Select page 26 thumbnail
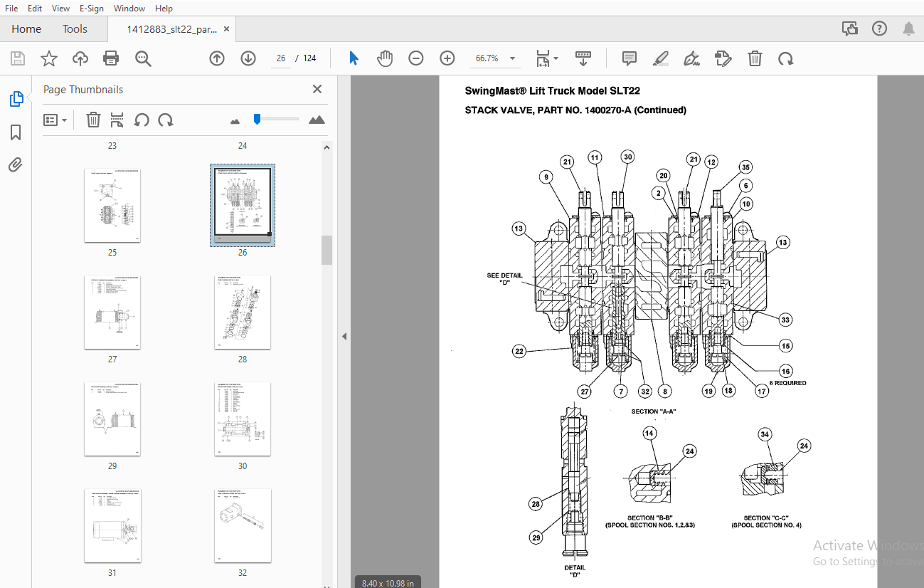The width and height of the screenshot is (924, 588). click(x=243, y=206)
